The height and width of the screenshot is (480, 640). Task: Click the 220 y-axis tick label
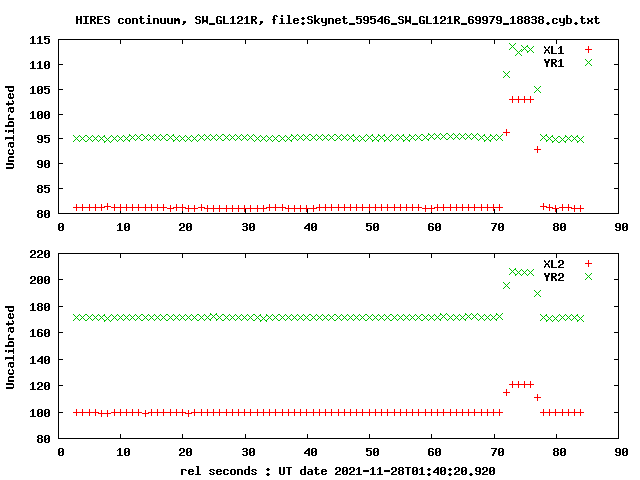click(x=40, y=254)
